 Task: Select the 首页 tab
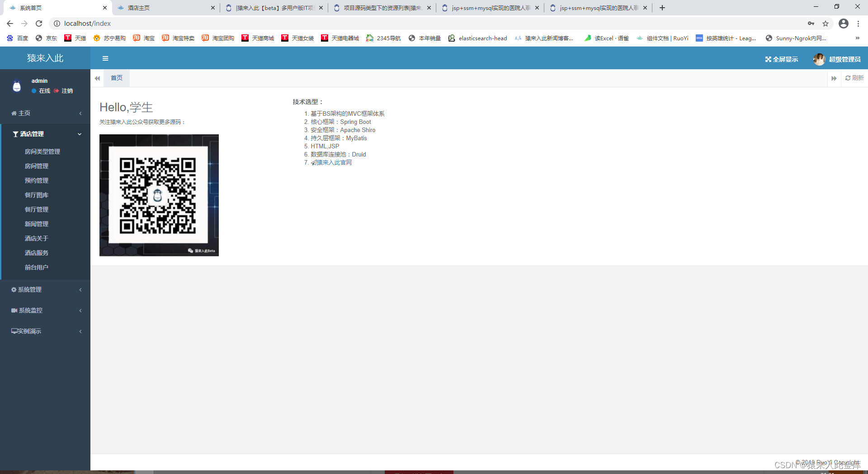point(117,78)
